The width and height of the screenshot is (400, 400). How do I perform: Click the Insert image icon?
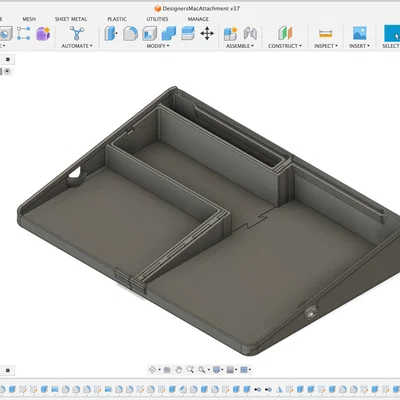(359, 33)
